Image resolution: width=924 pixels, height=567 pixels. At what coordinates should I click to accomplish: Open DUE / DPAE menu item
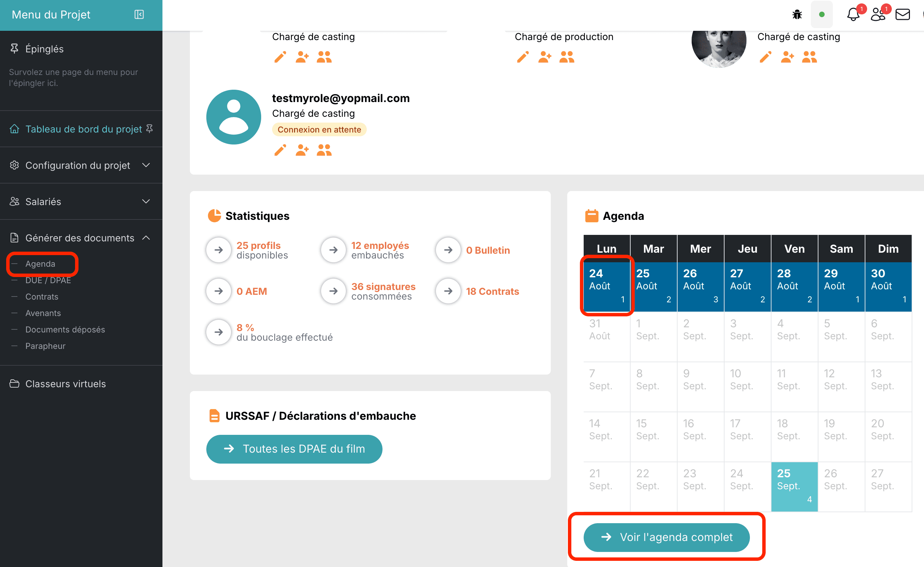tap(48, 280)
